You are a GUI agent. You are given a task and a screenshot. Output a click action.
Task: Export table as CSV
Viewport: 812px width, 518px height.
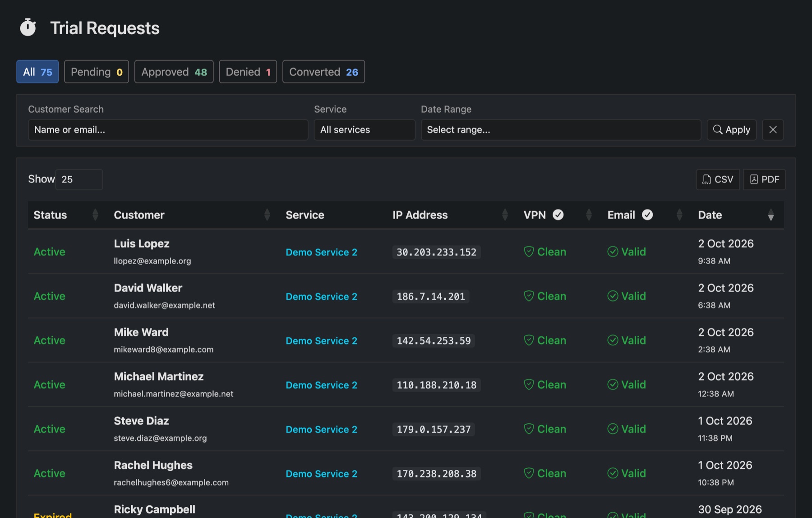[718, 179]
